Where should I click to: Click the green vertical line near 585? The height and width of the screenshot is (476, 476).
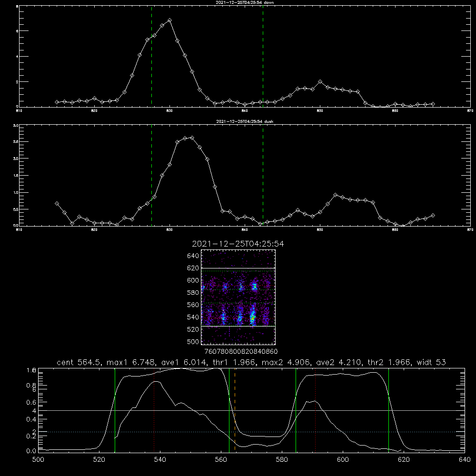tap(296, 410)
